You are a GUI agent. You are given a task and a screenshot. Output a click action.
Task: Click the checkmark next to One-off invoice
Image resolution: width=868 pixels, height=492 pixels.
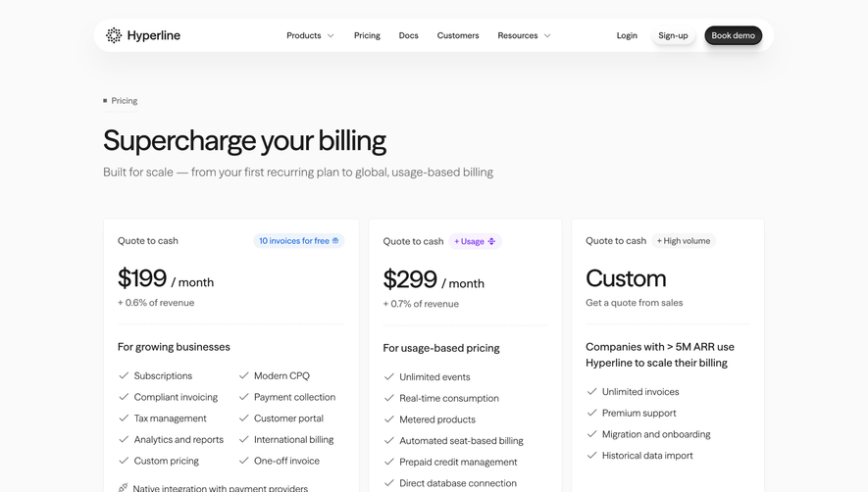(x=243, y=461)
